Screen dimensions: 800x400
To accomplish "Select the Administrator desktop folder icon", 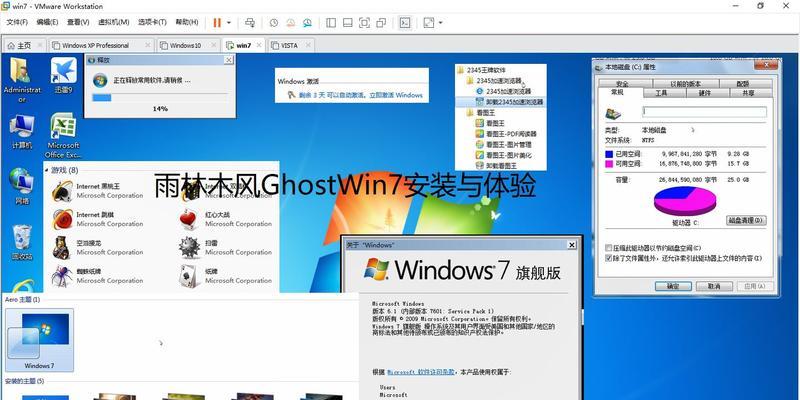I will pos(21,79).
